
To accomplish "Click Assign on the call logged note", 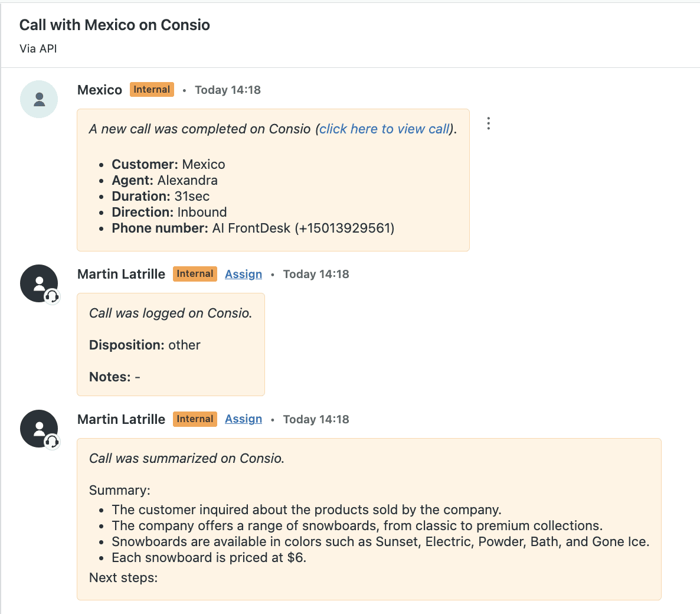I will [x=243, y=274].
